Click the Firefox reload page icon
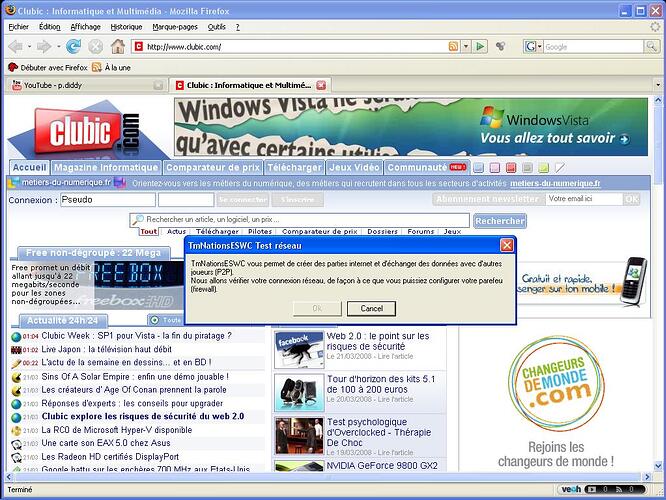This screenshot has height=500, width=666. coord(73,46)
